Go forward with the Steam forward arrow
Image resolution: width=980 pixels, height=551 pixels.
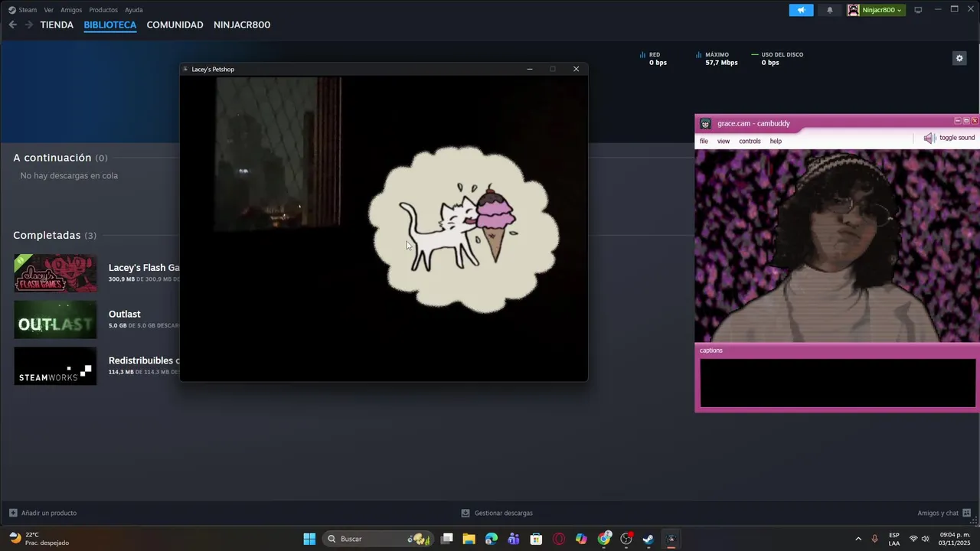pos(29,24)
